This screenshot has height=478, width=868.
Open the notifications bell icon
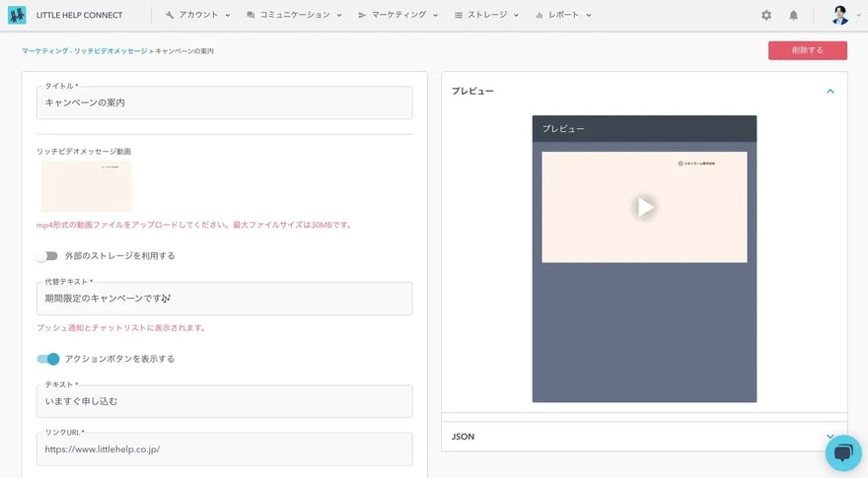pyautogui.click(x=793, y=15)
